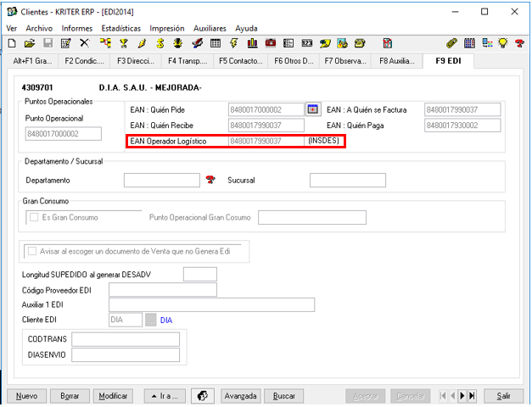Click the yellow lightning bolt toolbar icon

point(233,43)
